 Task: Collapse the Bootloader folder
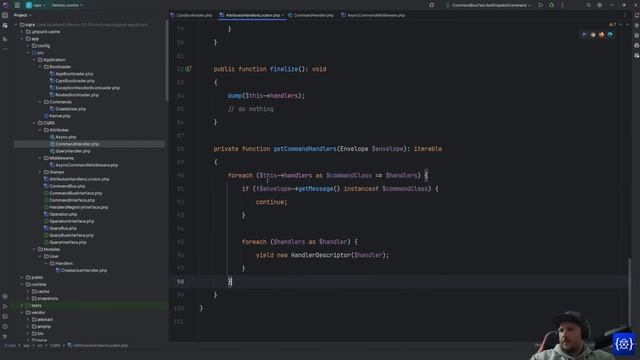click(x=40, y=67)
